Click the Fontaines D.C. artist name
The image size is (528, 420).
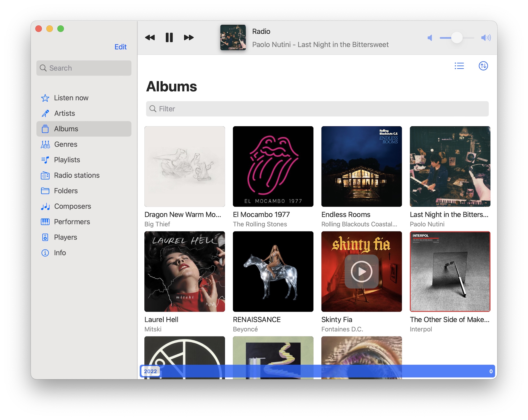tap(342, 329)
